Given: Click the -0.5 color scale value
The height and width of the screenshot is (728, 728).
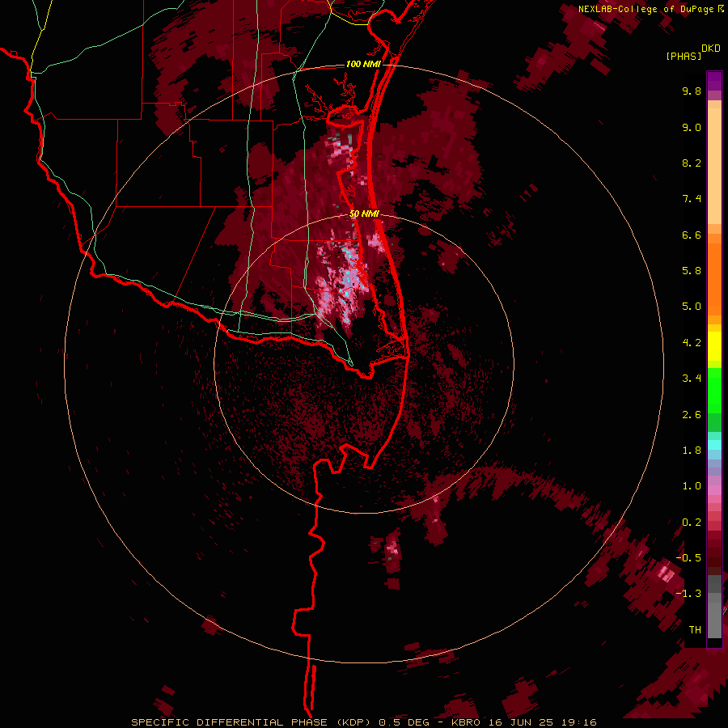Looking at the screenshot, I should tap(688, 558).
